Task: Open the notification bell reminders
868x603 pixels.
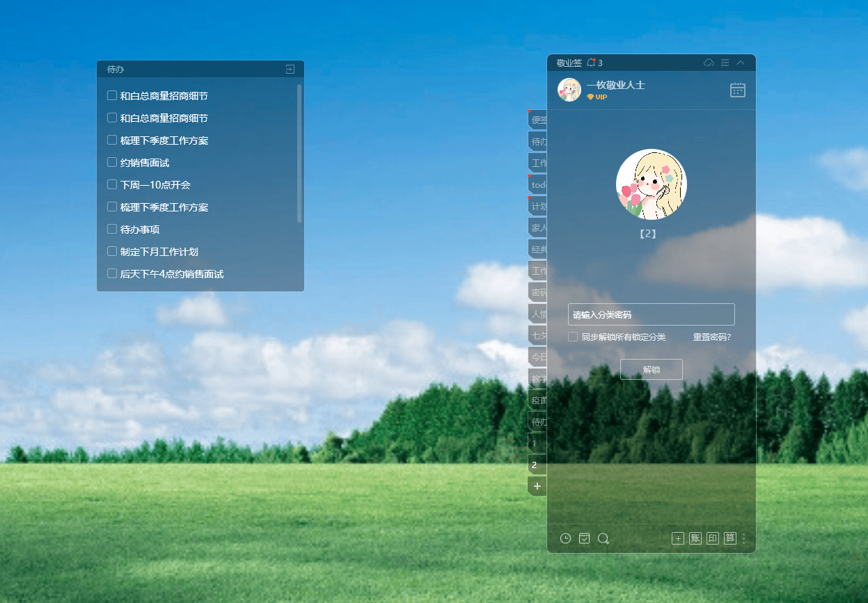Action: pos(592,63)
